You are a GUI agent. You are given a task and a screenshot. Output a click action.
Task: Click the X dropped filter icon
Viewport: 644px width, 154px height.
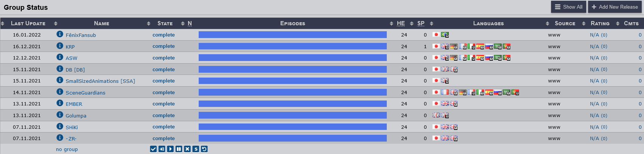coord(187,149)
